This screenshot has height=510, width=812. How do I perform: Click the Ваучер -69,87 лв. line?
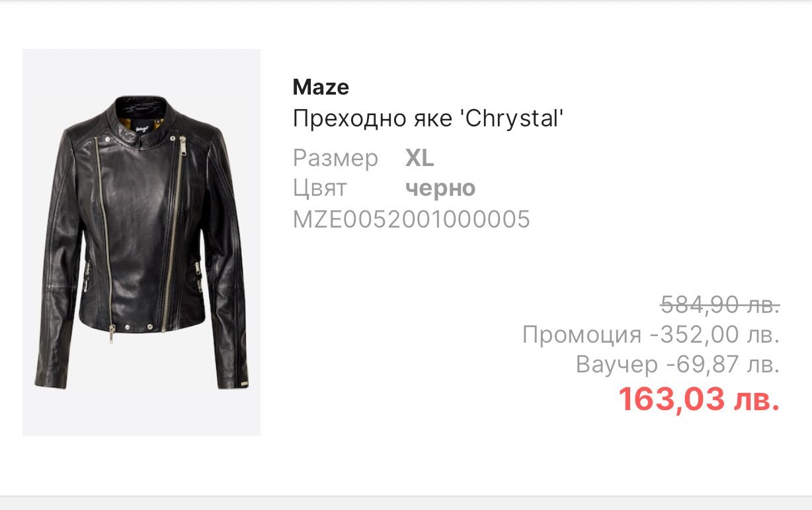point(678,364)
